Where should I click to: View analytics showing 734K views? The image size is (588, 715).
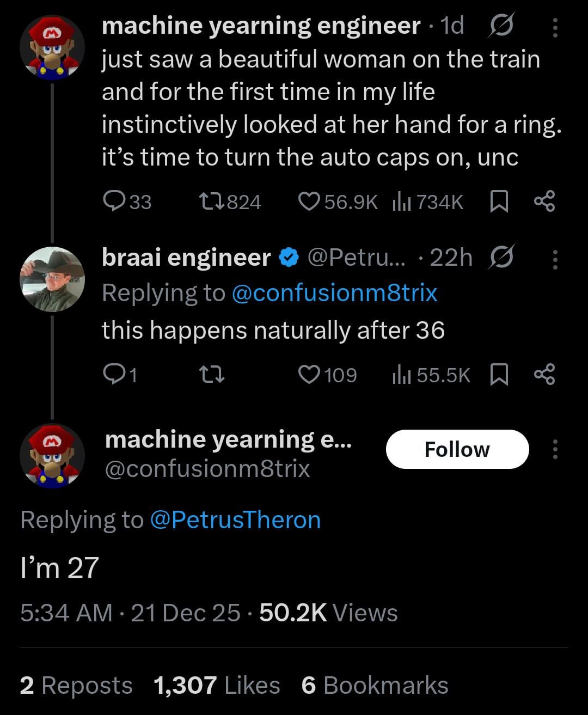point(428,202)
